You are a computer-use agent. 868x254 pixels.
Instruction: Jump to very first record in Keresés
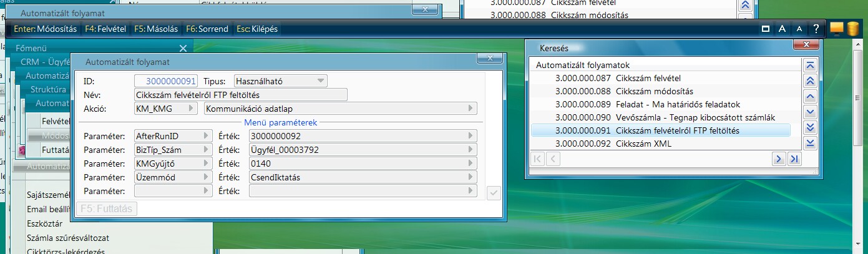point(811,66)
